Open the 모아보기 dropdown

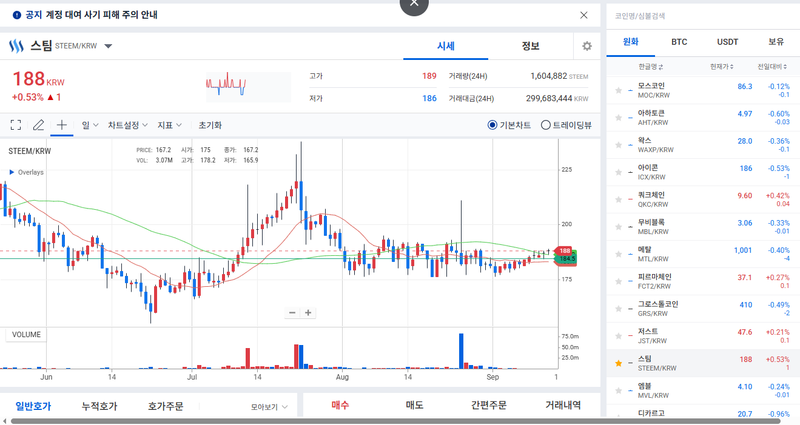click(269, 407)
